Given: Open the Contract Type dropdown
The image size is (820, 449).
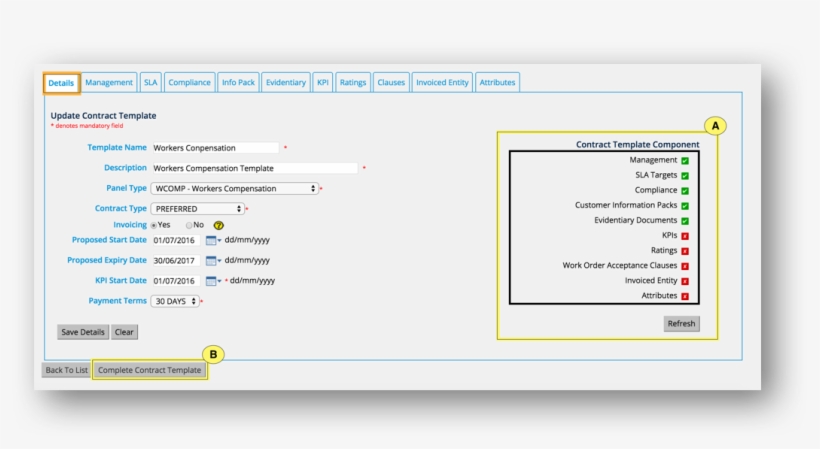Looking at the screenshot, I should 197,209.
